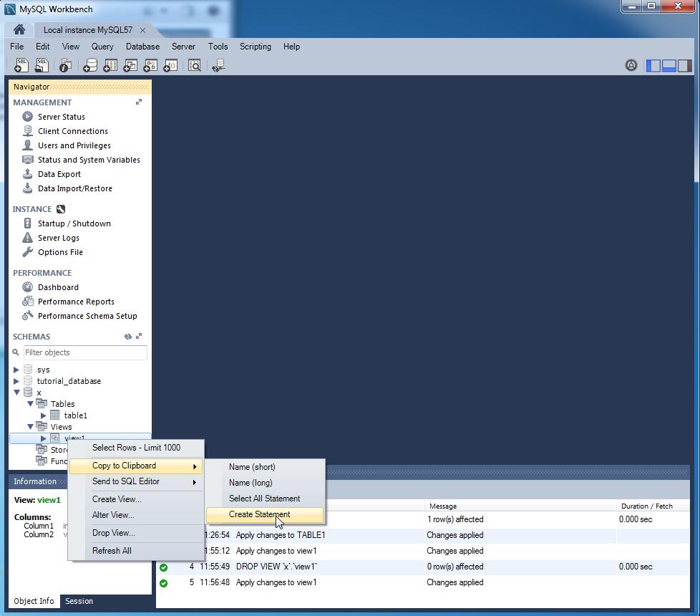Click the Instance wrench icon
This screenshot has width=700, height=616.
(61, 209)
